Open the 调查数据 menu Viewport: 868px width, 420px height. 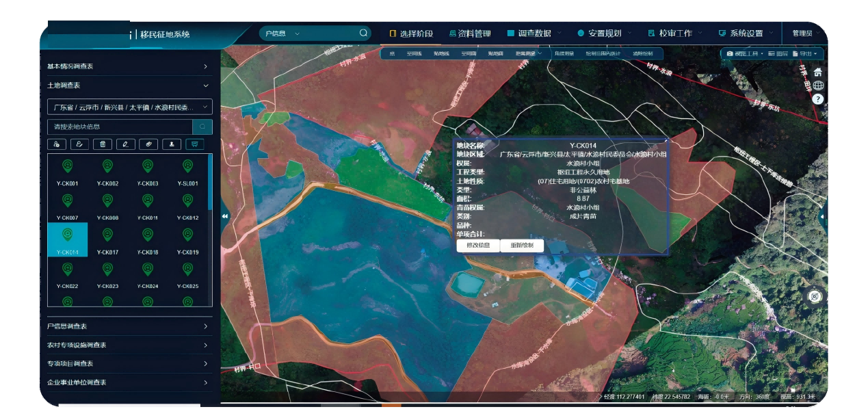click(534, 34)
